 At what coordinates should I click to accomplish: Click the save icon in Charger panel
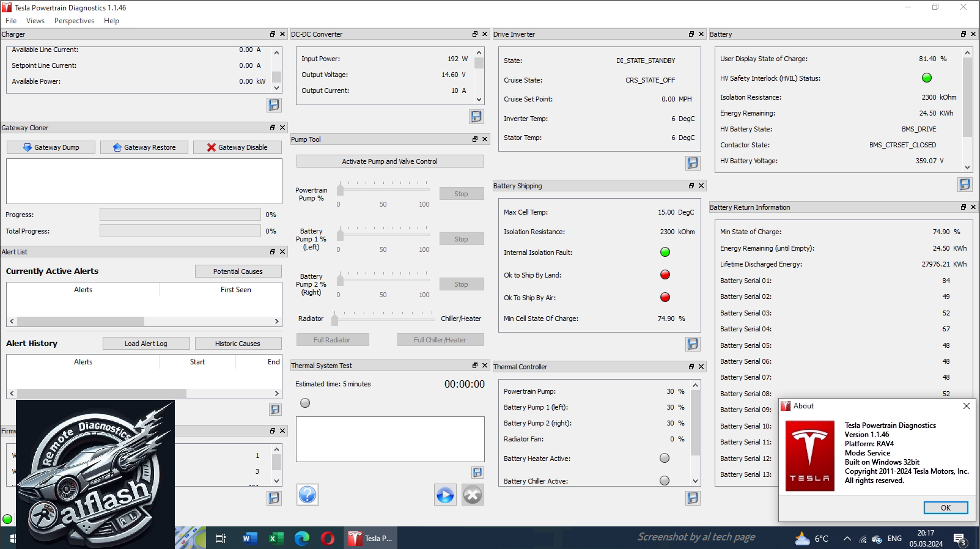pyautogui.click(x=274, y=105)
